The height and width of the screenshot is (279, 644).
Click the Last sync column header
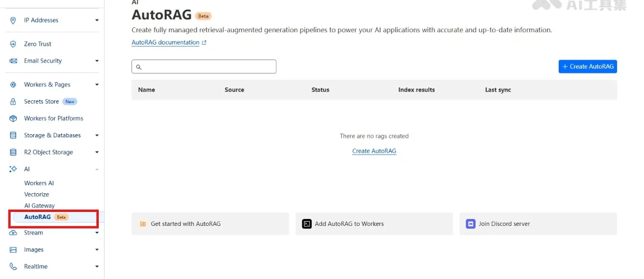coord(498,90)
